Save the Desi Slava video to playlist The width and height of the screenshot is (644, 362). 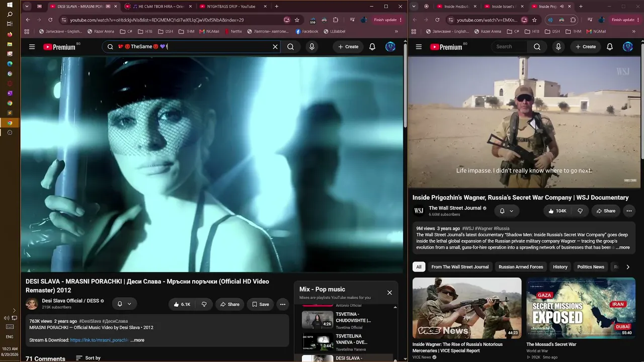[261, 304]
